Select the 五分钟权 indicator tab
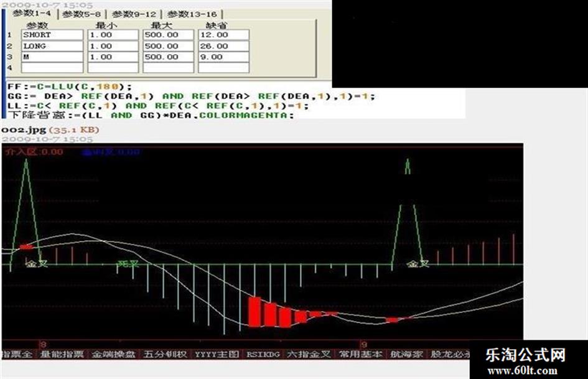Screen dimensions: 588x379 click(x=165, y=354)
